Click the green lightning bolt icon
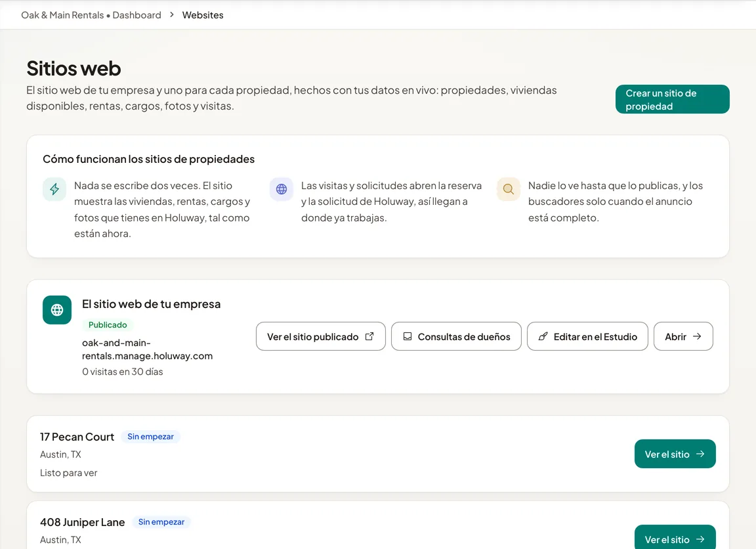756x549 pixels. point(54,188)
